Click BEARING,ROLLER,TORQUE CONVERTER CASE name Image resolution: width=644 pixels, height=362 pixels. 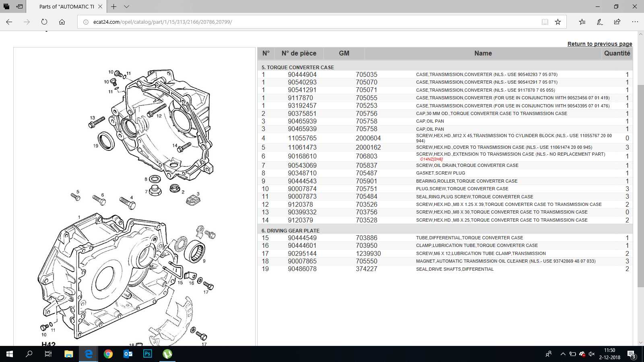click(x=467, y=181)
